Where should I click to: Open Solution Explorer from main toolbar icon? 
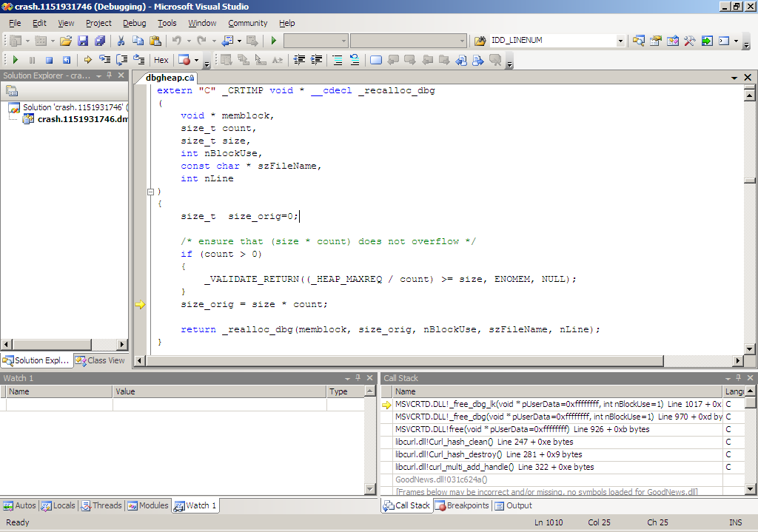(638, 41)
